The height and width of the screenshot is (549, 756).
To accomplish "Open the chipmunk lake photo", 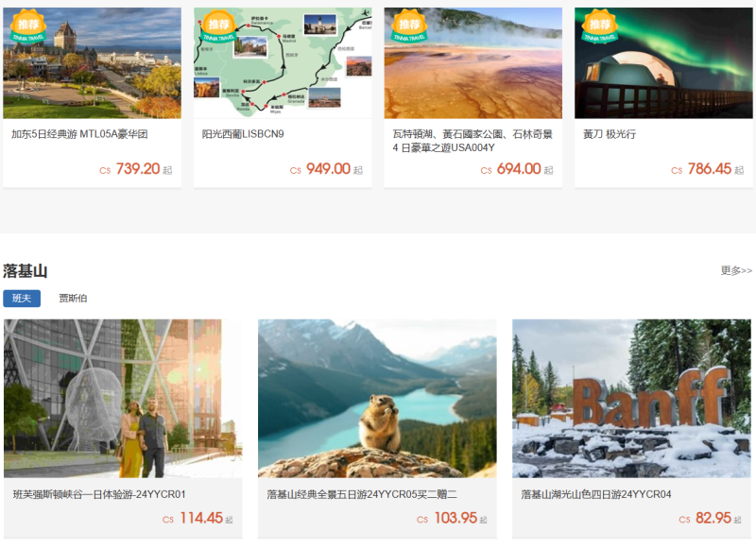I will point(377,398).
